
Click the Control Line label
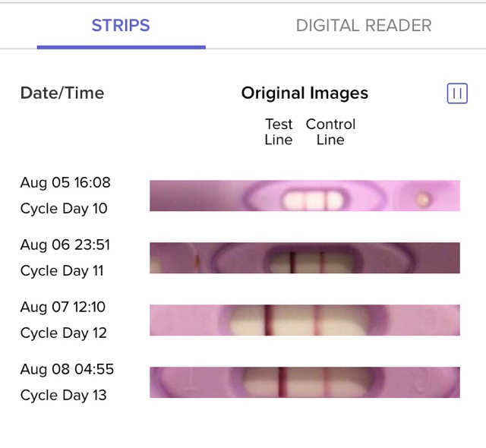[330, 132]
